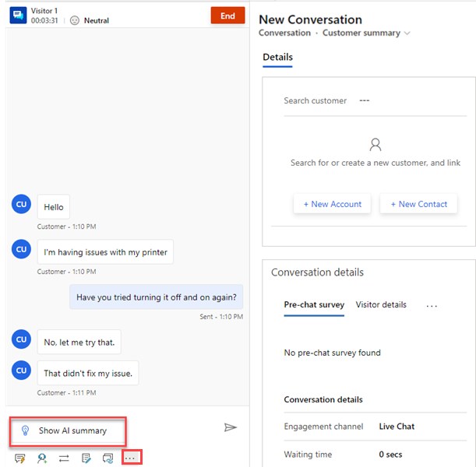Select the Pre-chat survey tab
Viewport: 476px width, 467px height.
click(314, 305)
